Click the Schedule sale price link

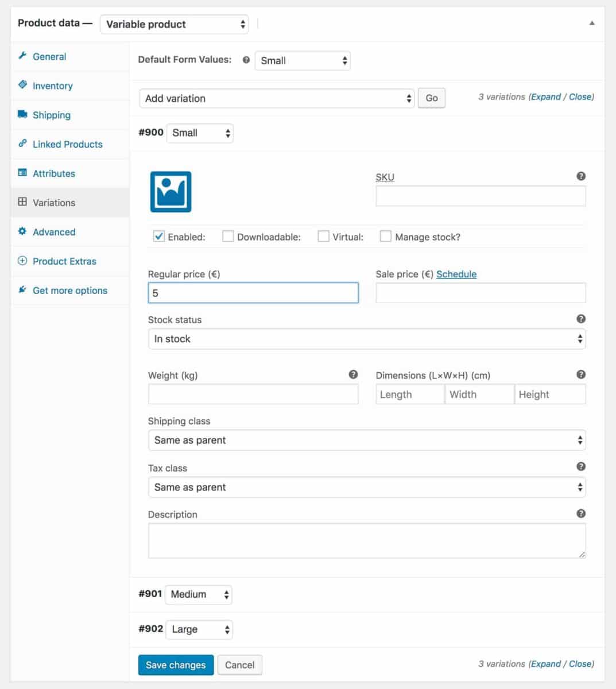pyautogui.click(x=456, y=274)
